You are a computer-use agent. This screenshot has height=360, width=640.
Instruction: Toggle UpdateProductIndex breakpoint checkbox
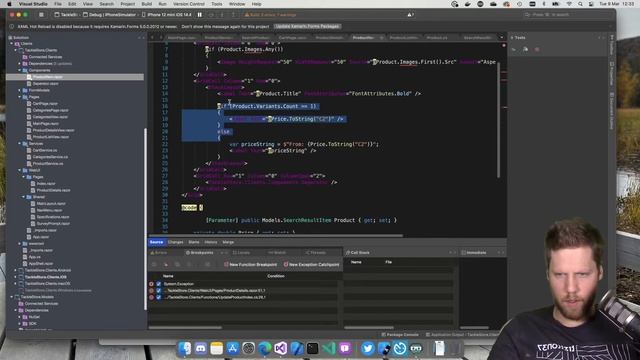pos(159,297)
